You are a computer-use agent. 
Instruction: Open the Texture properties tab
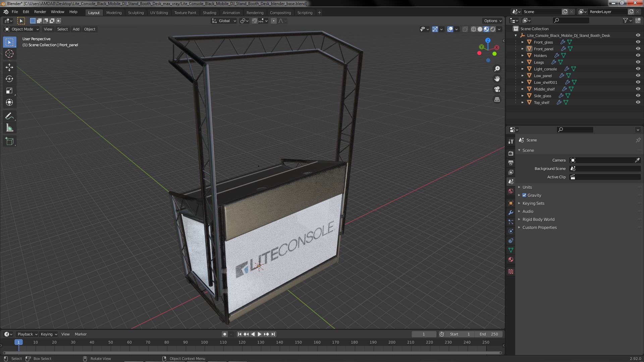click(x=511, y=271)
